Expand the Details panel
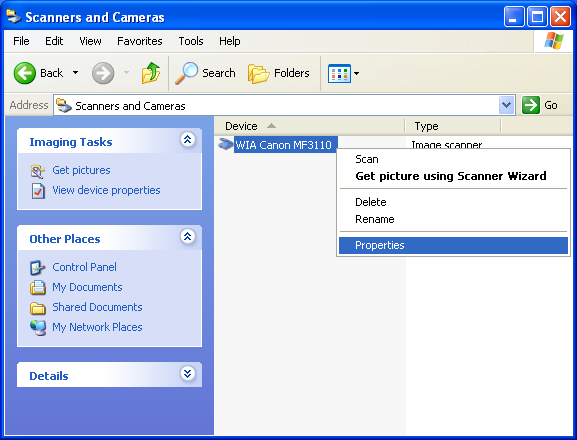Viewport: 577px width, 440px height. pyautogui.click(x=188, y=374)
